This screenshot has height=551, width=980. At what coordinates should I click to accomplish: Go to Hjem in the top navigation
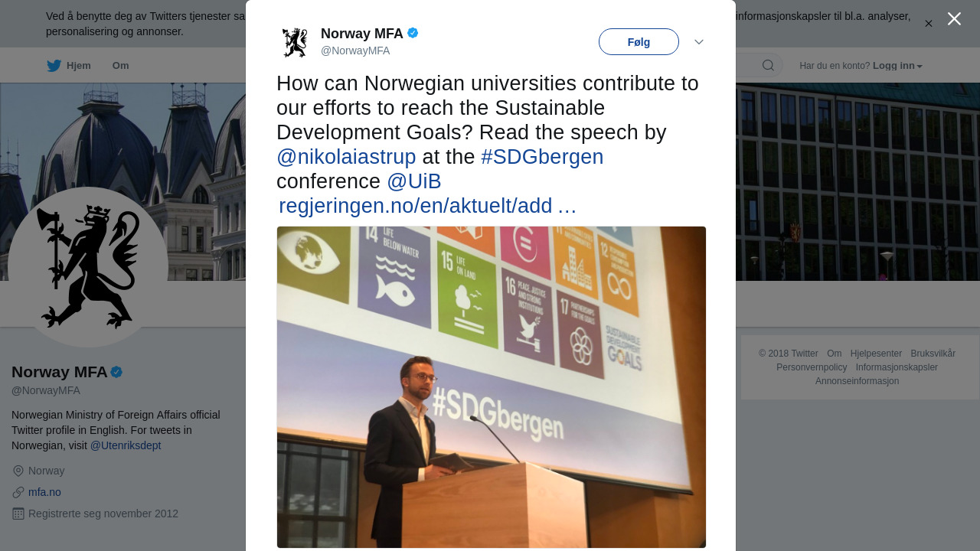78,66
